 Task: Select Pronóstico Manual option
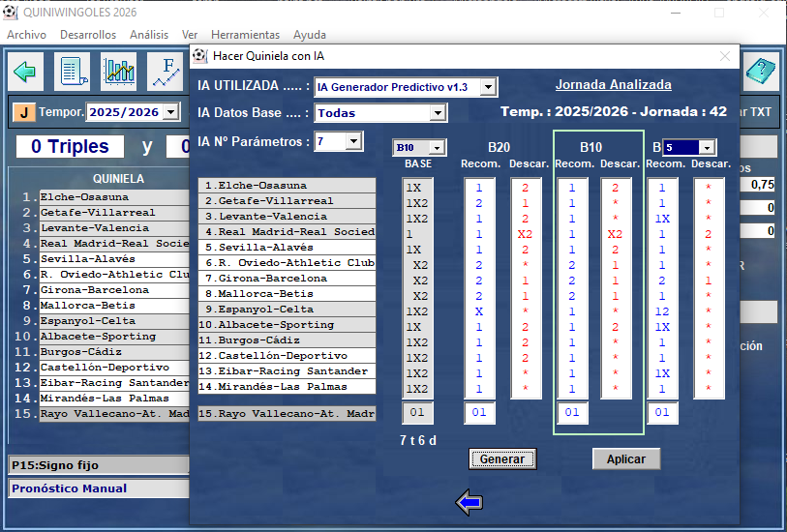[x=99, y=488]
